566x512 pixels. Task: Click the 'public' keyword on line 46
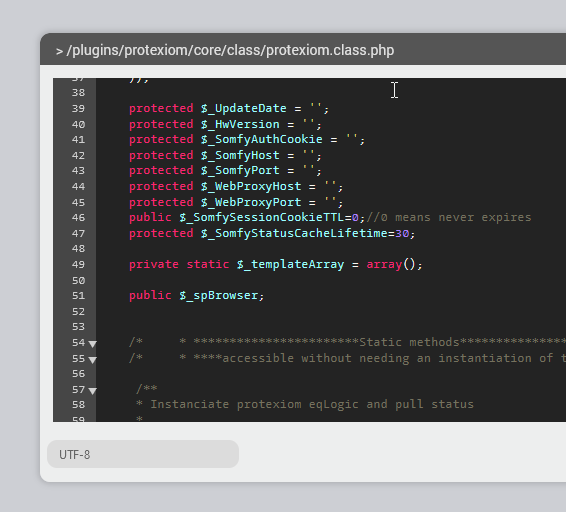tap(150, 217)
